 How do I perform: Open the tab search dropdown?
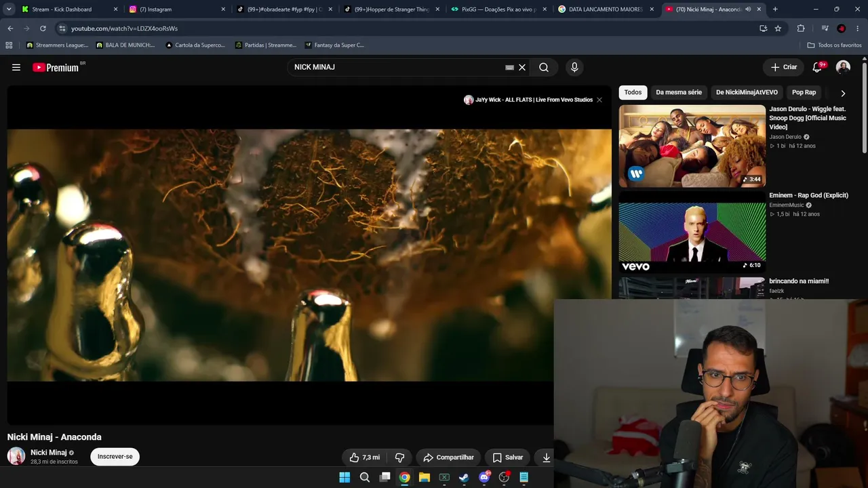coord(9,9)
